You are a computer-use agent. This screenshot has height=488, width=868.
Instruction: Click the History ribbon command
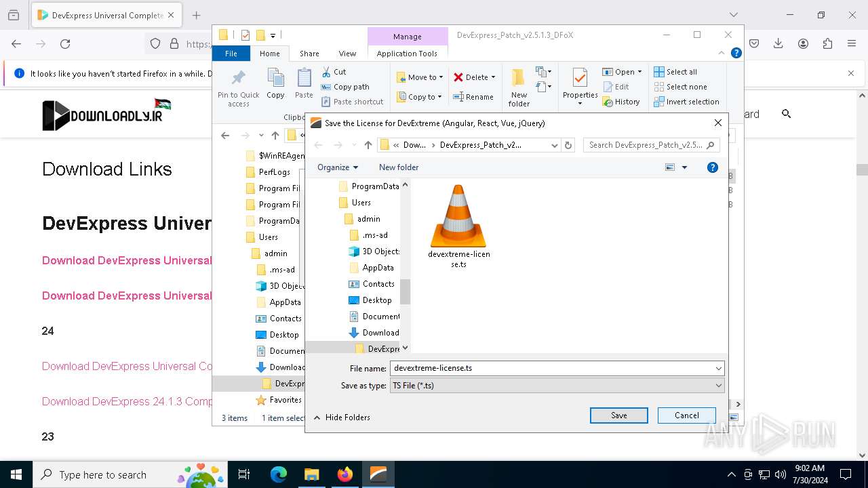[621, 102]
